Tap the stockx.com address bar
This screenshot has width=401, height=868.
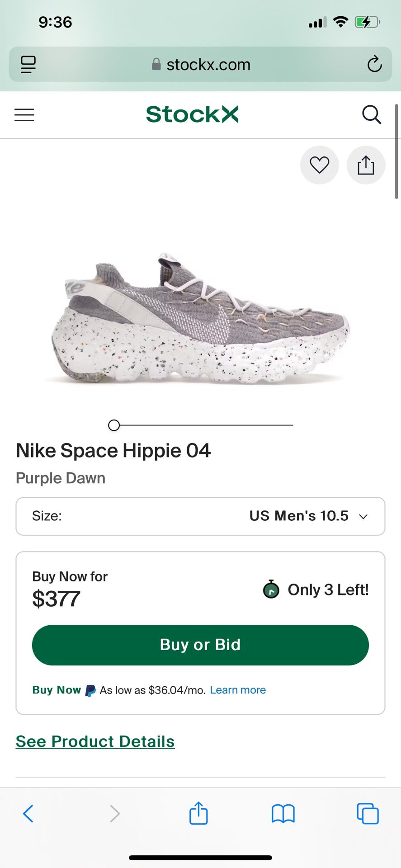(200, 64)
